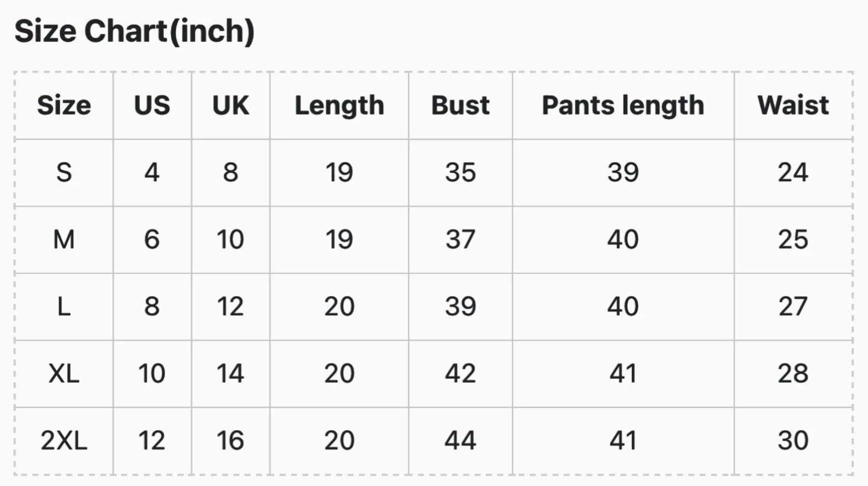Select pants length 39 in S row

pos(623,172)
